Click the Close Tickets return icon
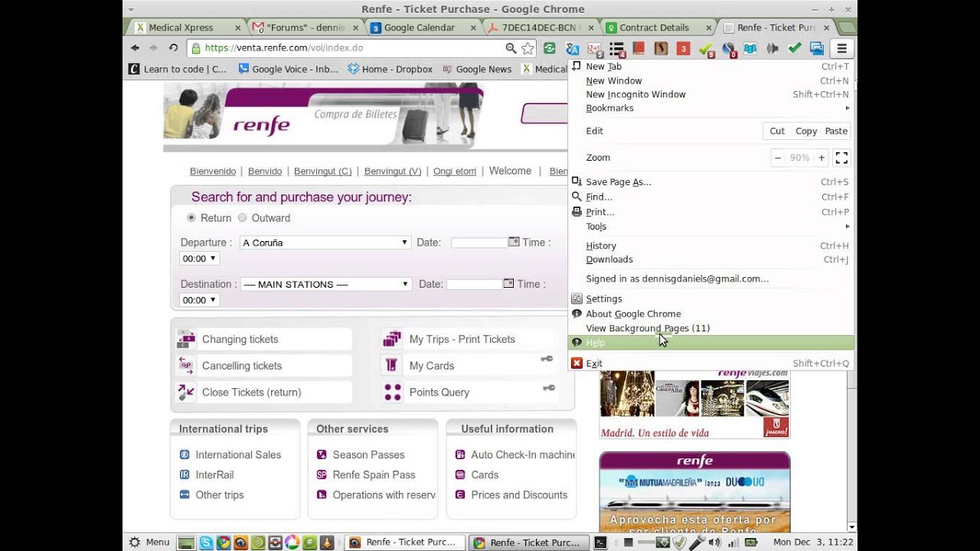 tap(186, 392)
